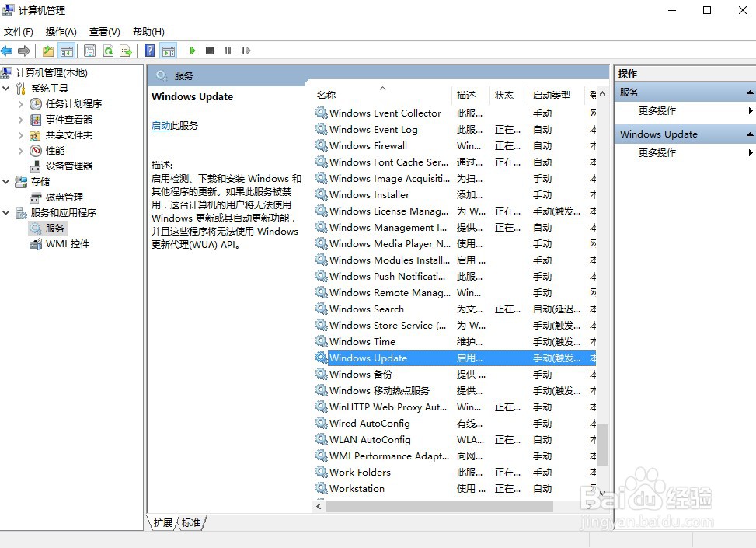Screen dimensions: 756x548
Task: Toggle the Show/Hide console tree icon
Action: (x=66, y=51)
